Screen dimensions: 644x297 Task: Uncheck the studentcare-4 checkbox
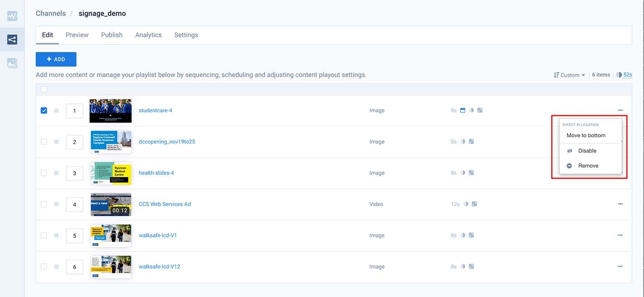tap(44, 110)
